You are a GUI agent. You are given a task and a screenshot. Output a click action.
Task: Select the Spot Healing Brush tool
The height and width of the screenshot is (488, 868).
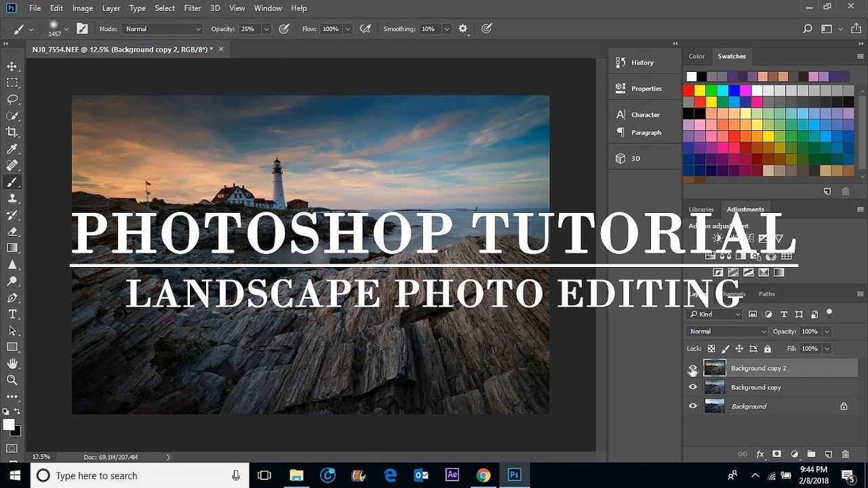[12, 165]
